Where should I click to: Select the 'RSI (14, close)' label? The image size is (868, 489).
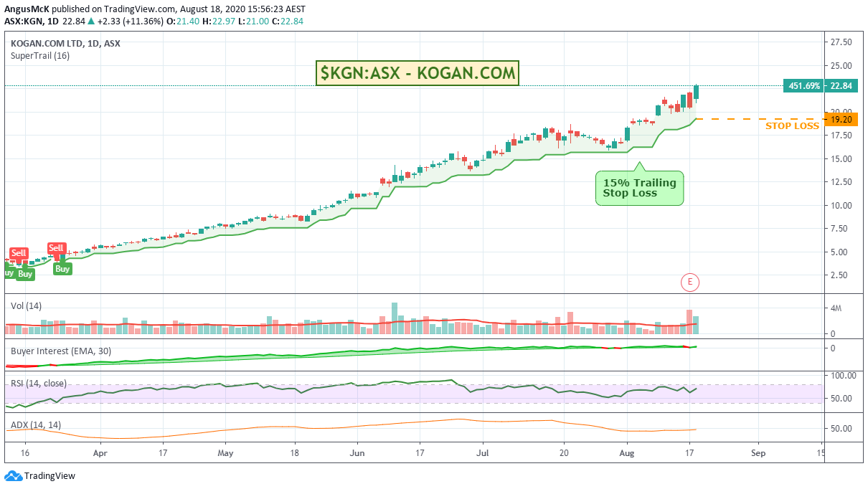(38, 384)
